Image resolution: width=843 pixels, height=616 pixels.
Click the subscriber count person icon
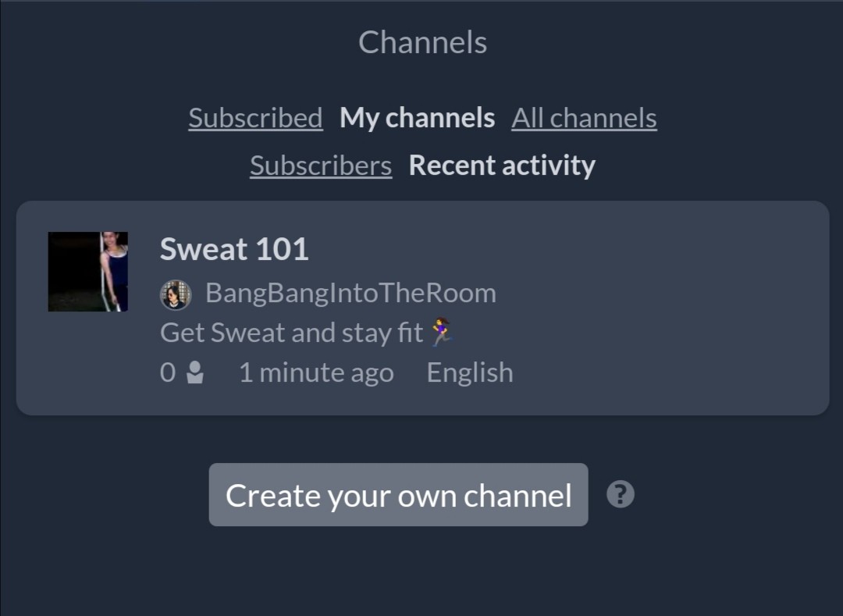pyautogui.click(x=195, y=372)
